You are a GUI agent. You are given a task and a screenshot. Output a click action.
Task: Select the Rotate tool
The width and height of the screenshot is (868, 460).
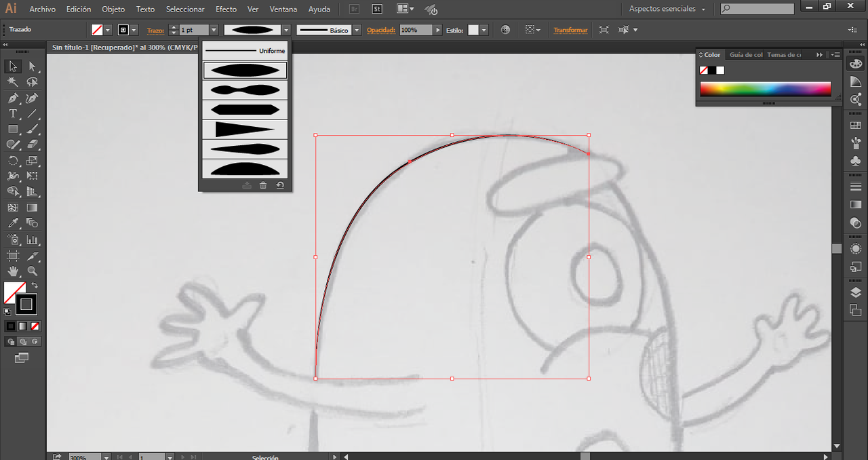click(13, 161)
